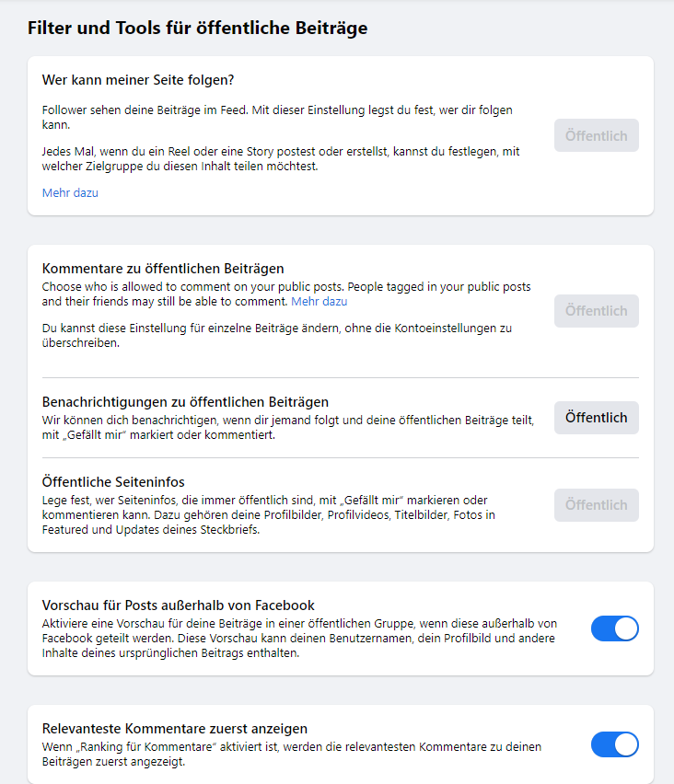674x784 pixels.
Task: Click Öffentlich button beside Kommentare zu öffentlichen Beiträgen
Action: click(x=596, y=311)
